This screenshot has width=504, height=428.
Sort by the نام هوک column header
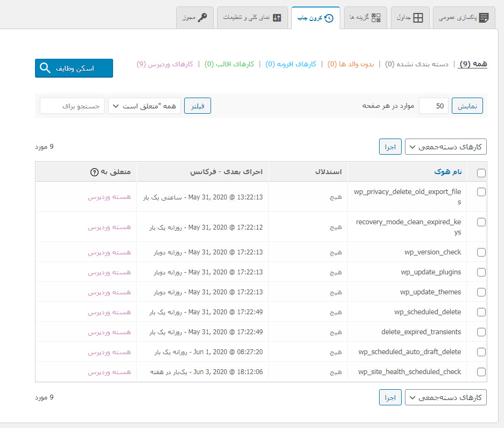[x=448, y=172]
